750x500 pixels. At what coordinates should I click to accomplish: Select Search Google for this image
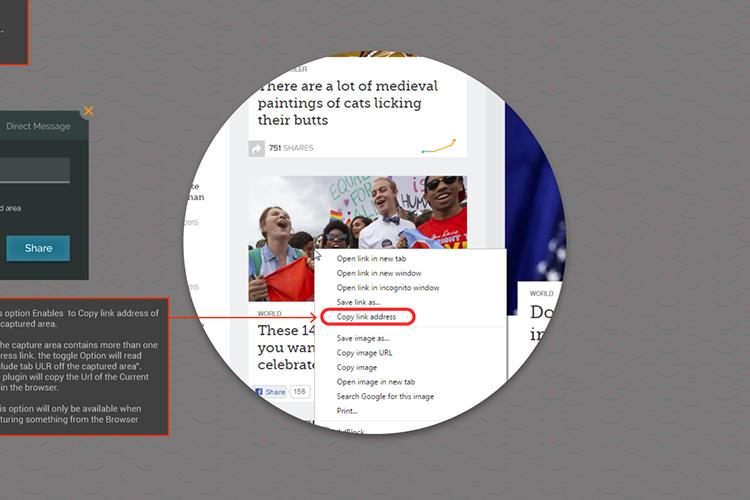coord(385,396)
